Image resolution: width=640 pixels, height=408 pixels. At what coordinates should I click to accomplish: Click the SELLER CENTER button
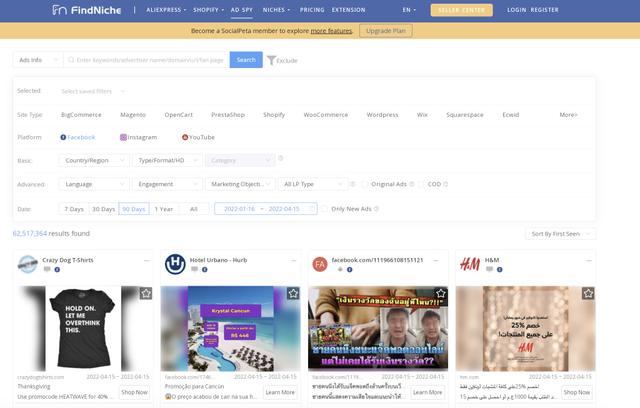click(461, 10)
